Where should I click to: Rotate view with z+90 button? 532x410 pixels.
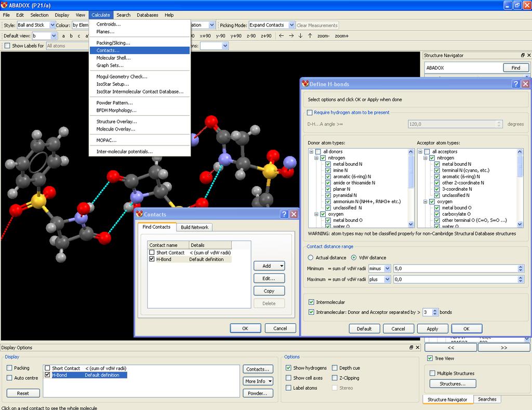[266, 36]
